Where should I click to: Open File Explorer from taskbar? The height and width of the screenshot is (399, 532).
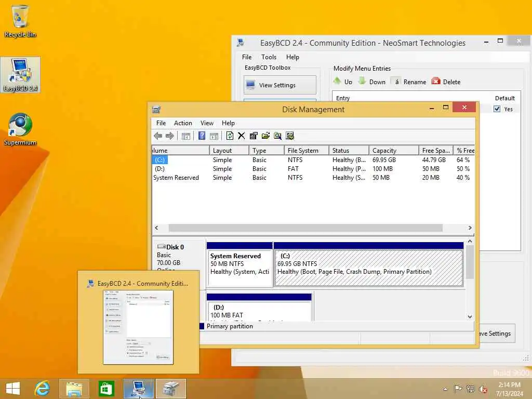point(74,389)
